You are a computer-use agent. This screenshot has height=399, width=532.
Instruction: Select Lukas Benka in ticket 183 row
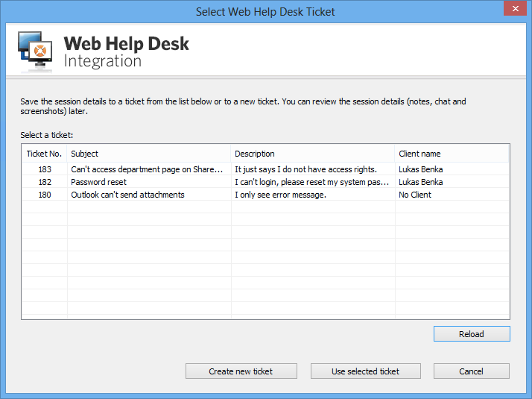(421, 169)
